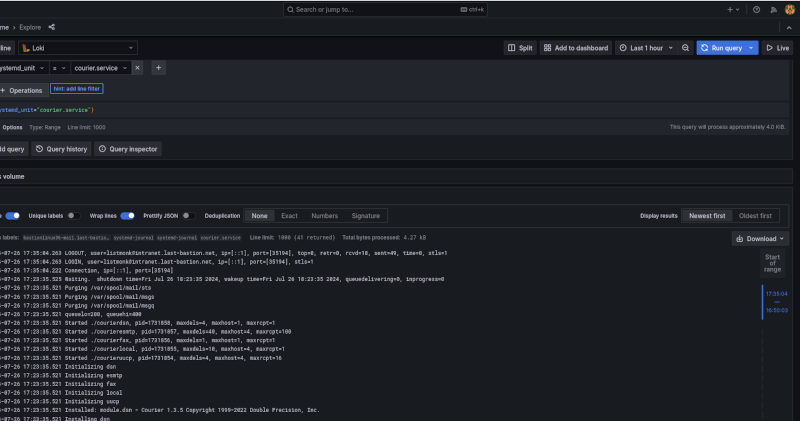Expand the courier.service value dropdown
This screenshot has height=421, width=800.
[x=100, y=68]
